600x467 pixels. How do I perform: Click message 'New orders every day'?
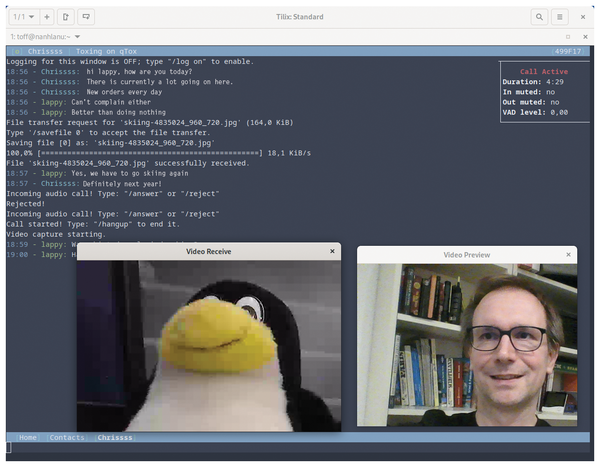[x=124, y=92]
